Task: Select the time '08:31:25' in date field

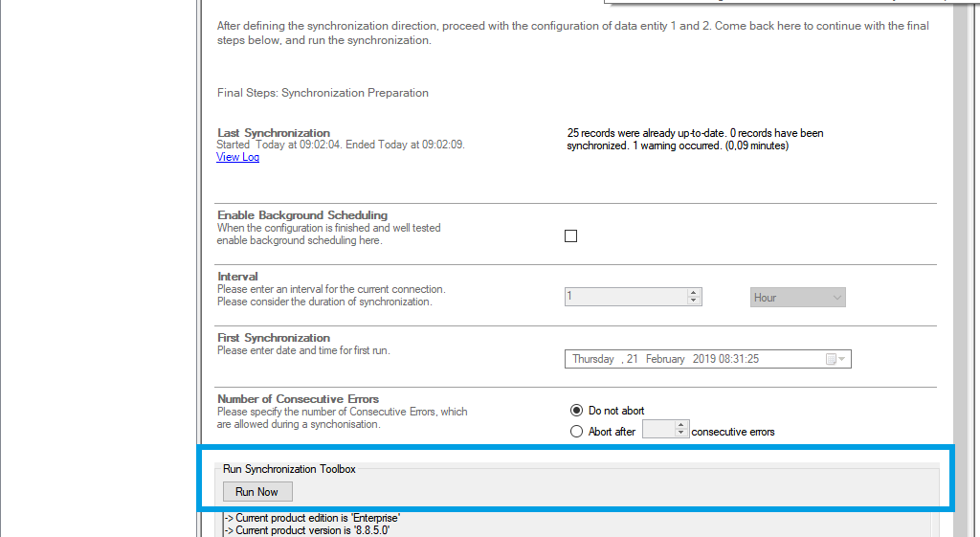Action: pyautogui.click(x=740, y=359)
